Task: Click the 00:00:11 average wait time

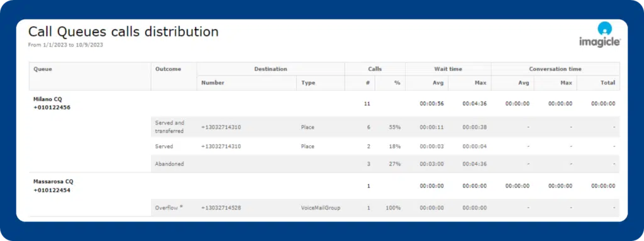Action: coord(431,127)
